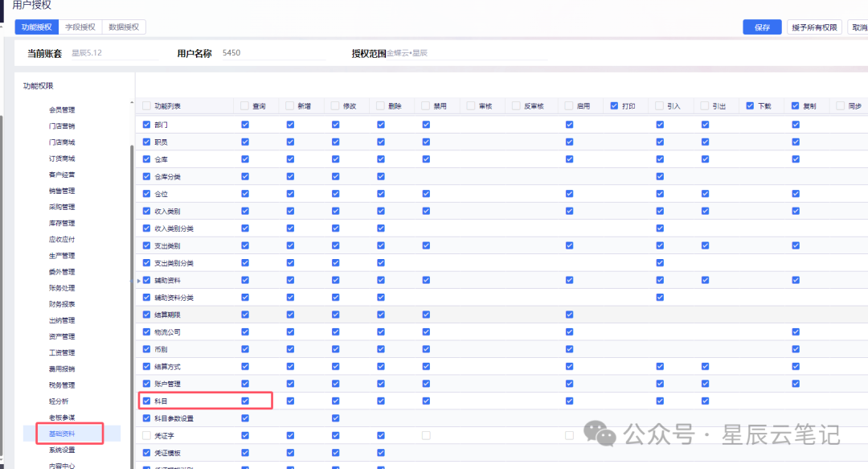
Task: Select 会员管理 in the permissions tree
Action: click(62, 109)
